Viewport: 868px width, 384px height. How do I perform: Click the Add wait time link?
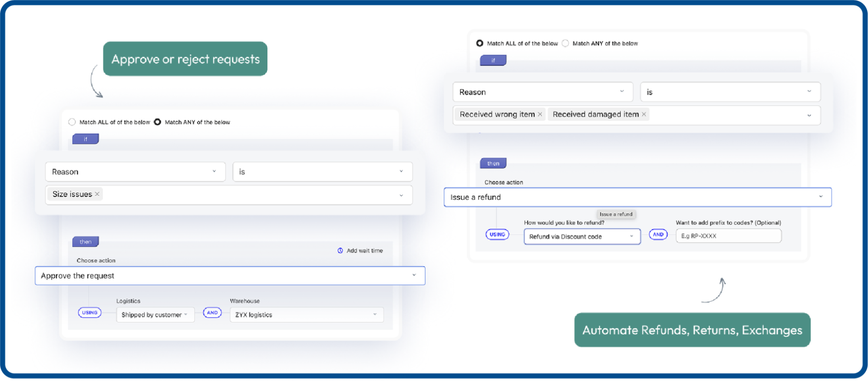pos(364,251)
